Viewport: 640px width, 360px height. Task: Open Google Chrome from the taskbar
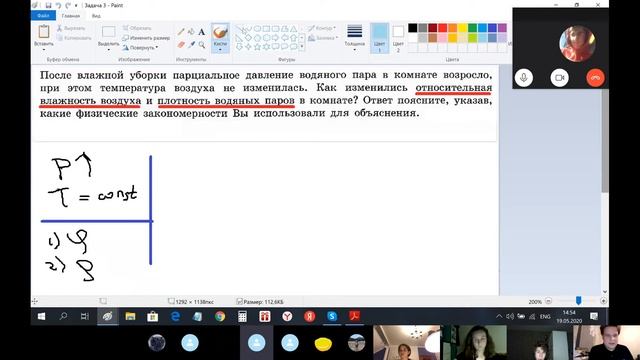click(x=220, y=316)
